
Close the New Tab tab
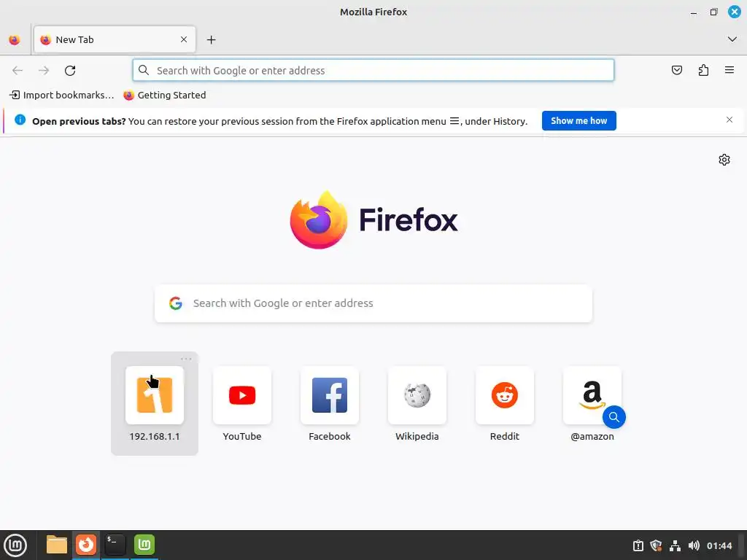184,39
